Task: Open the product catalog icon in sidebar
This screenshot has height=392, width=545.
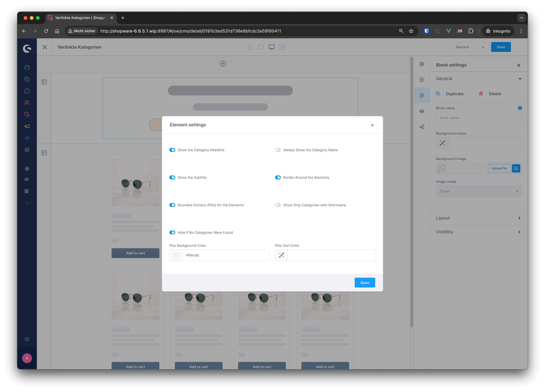Action: coord(27,91)
